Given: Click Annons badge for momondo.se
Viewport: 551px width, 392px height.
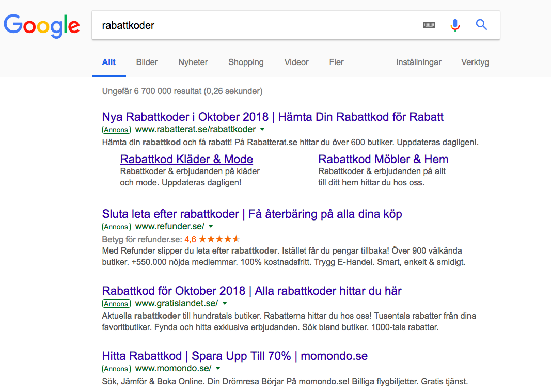Looking at the screenshot, I should click(116, 369).
